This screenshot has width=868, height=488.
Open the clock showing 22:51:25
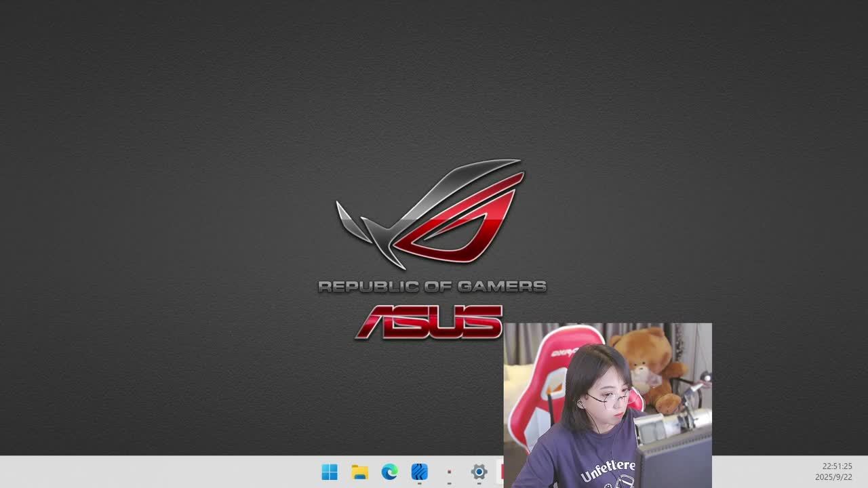pyautogui.click(x=837, y=466)
